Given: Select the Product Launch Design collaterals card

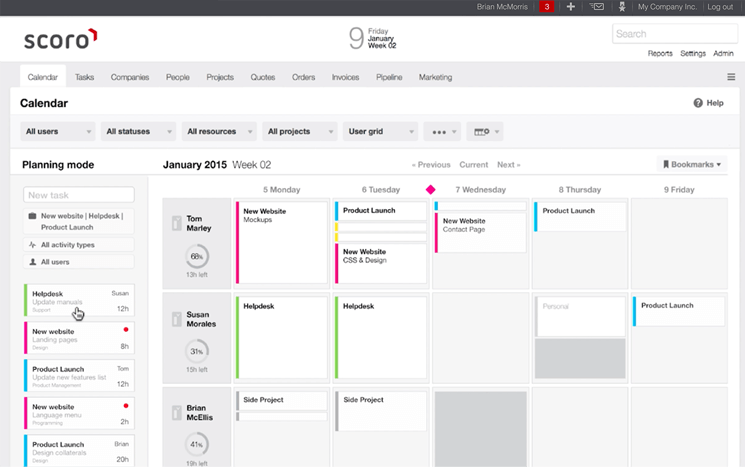Looking at the screenshot, I should [79, 450].
